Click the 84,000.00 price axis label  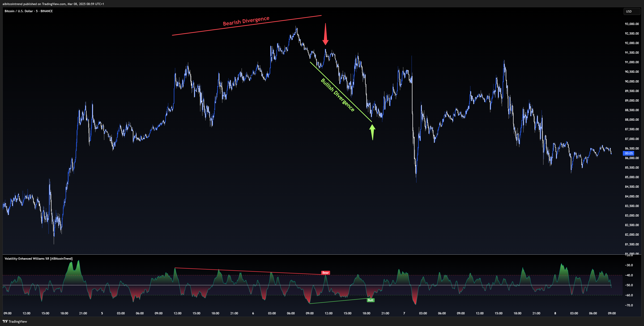[632, 196]
